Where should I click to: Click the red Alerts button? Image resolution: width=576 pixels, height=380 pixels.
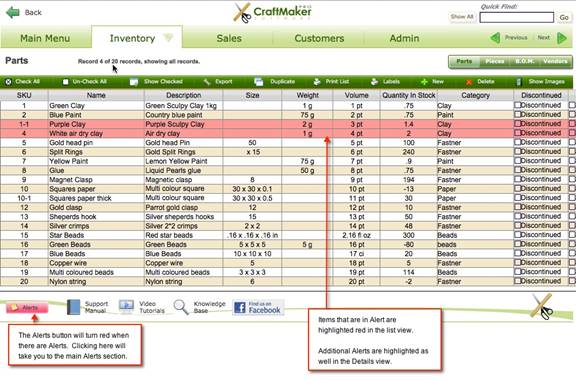(27, 307)
